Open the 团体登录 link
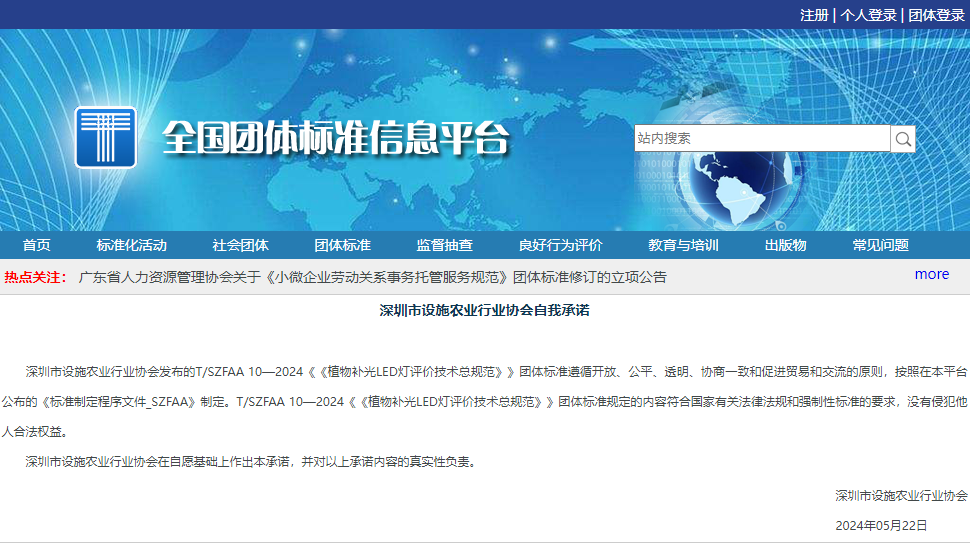Viewport: 971px width, 543px height. click(936, 15)
